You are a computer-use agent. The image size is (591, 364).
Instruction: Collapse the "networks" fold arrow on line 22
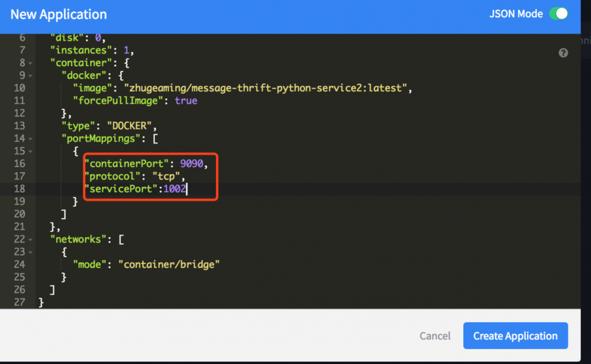pyautogui.click(x=30, y=240)
